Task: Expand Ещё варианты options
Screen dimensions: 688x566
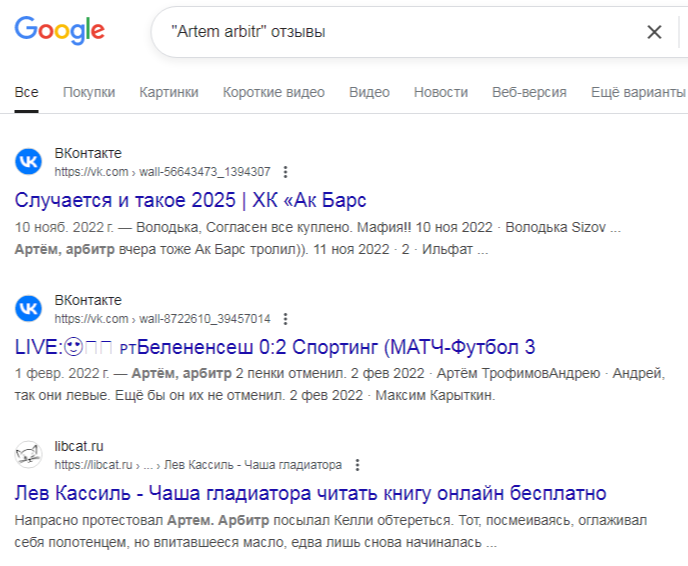Action: [x=637, y=92]
